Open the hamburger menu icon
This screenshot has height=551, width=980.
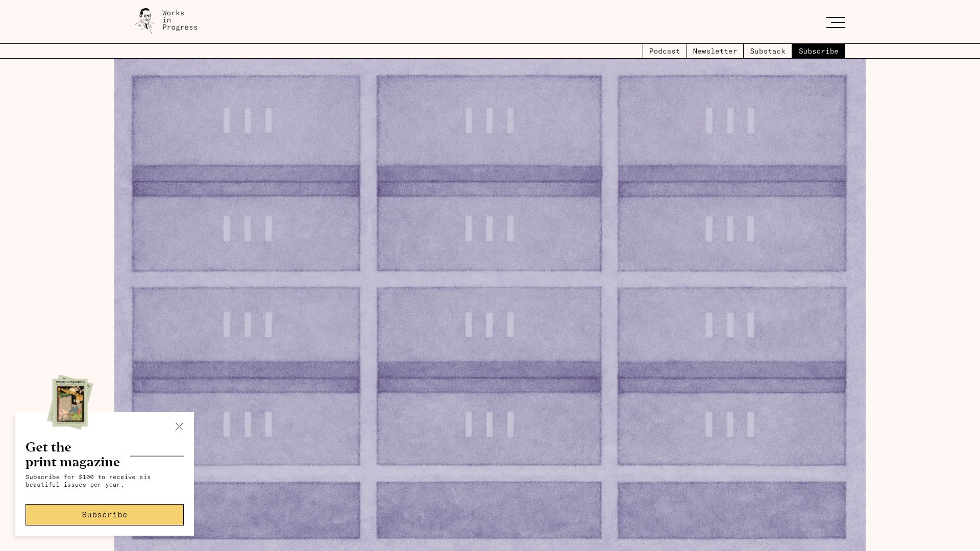pyautogui.click(x=836, y=22)
